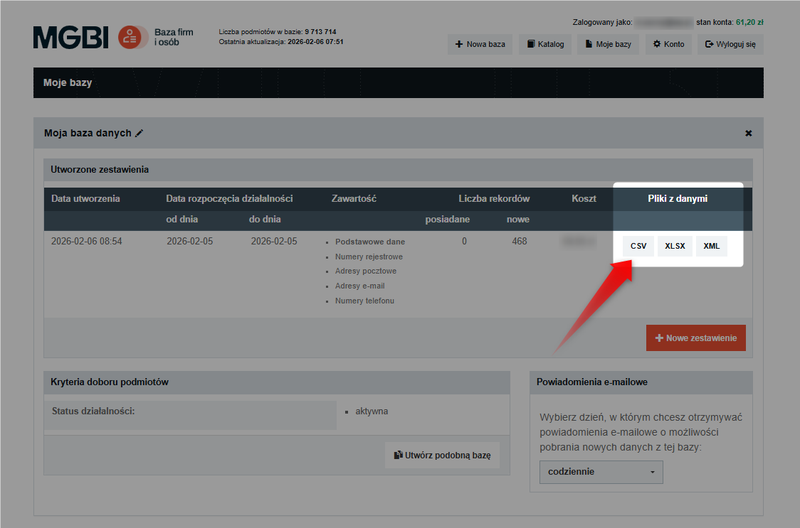Click the Utworzone zestawienia section header
The image size is (800, 528).
coord(99,170)
